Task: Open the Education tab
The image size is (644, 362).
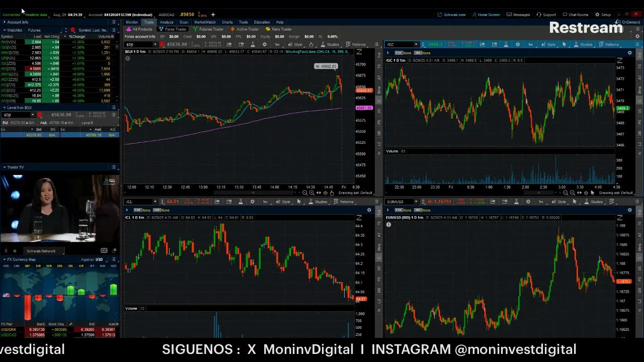Action: (262, 22)
